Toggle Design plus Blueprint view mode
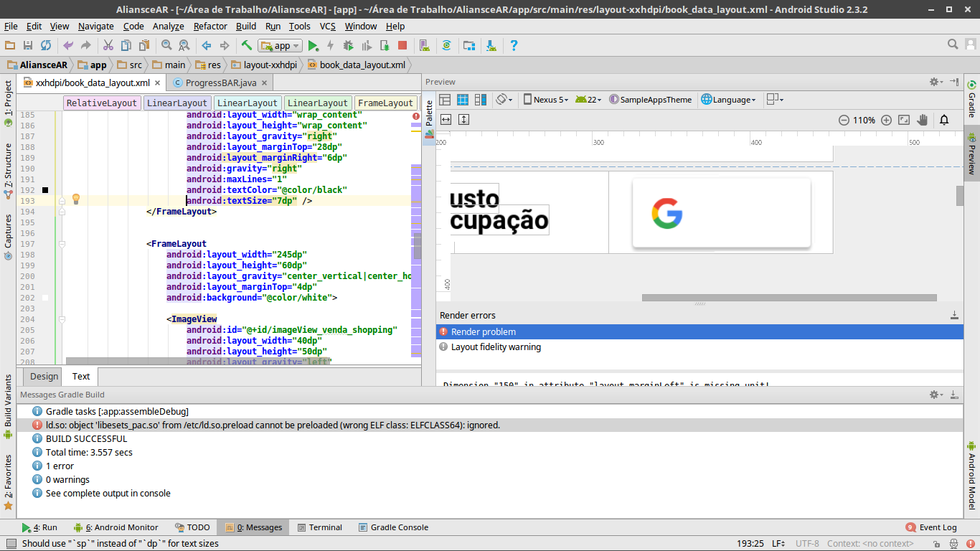980x551 pixels. (481, 100)
